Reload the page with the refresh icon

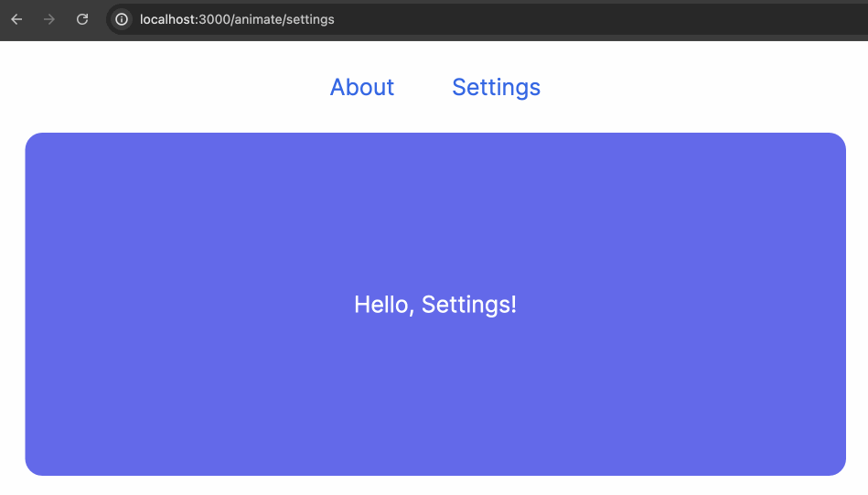(82, 19)
